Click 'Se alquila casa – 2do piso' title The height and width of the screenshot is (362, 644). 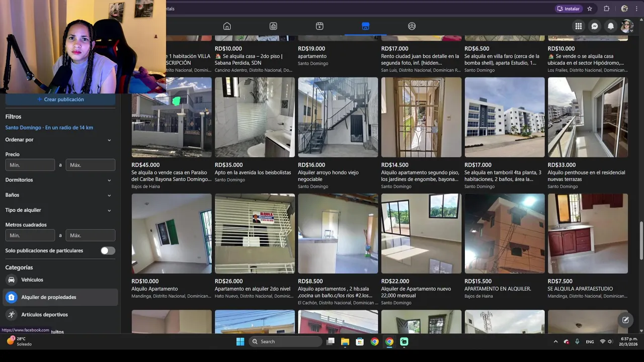(249, 59)
